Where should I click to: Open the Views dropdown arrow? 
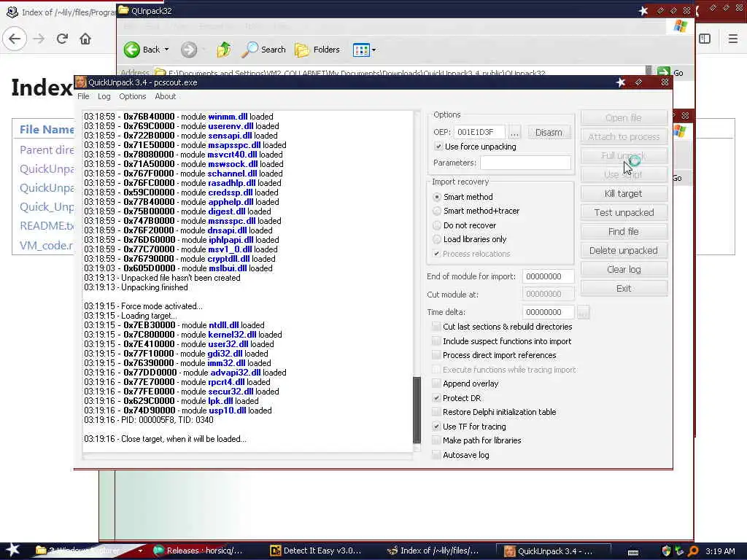[x=374, y=50]
